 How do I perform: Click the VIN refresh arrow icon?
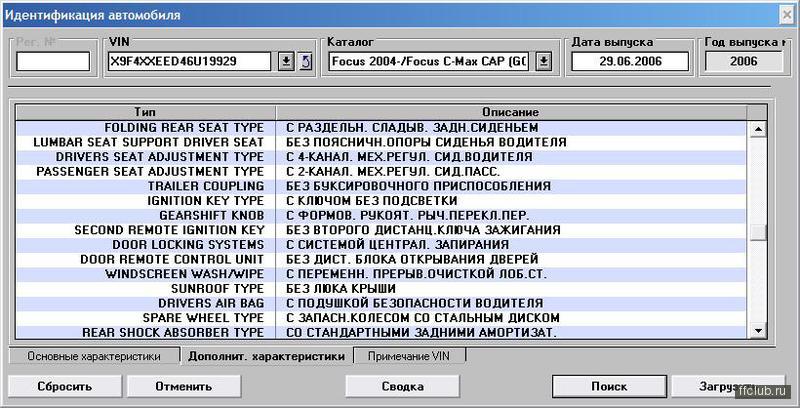[305, 62]
